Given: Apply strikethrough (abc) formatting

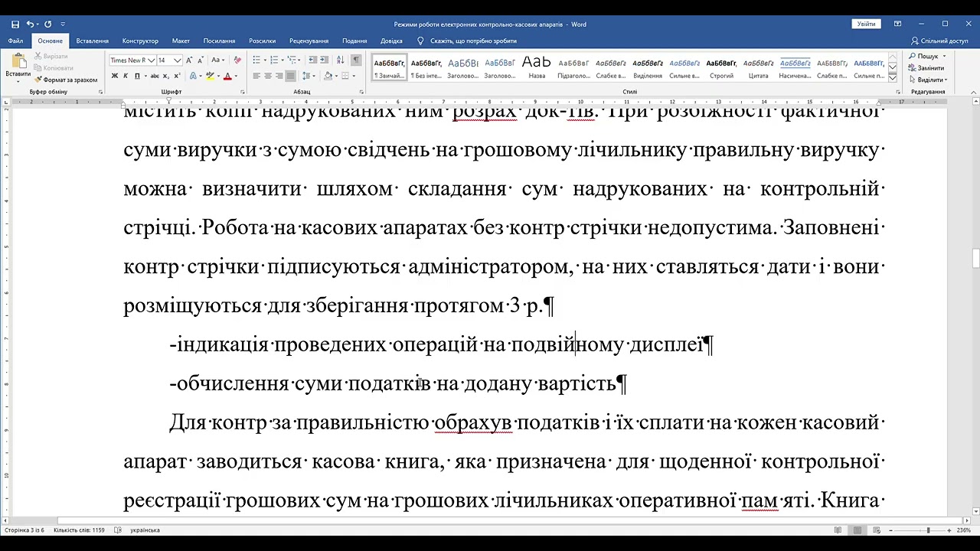Looking at the screenshot, I should pos(155,76).
